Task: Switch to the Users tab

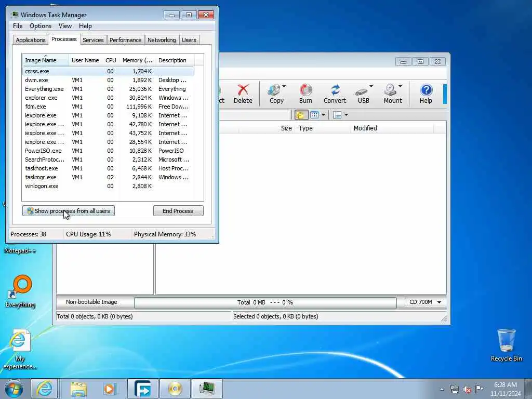Action: 189,40
